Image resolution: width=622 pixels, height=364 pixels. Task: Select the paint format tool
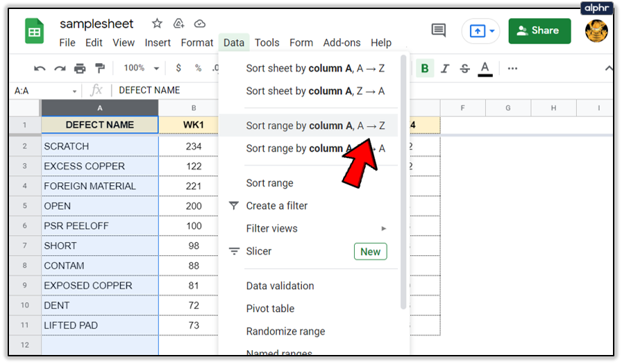(x=100, y=68)
